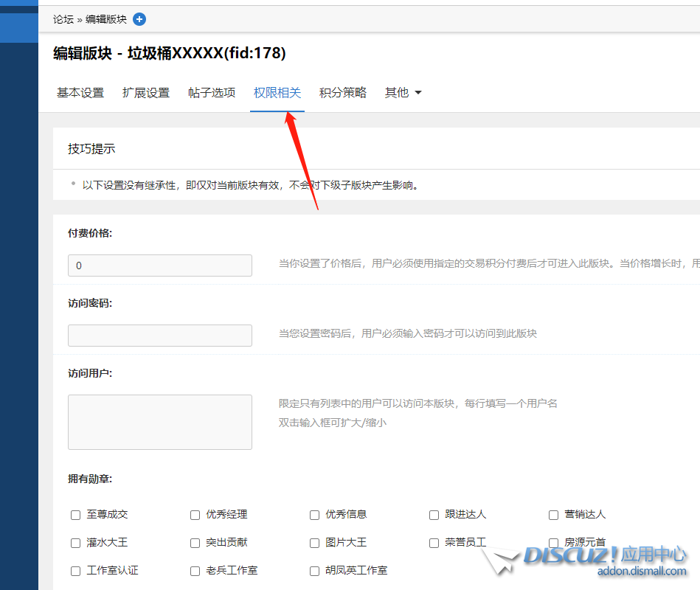700x590 pixels.
Task: Click the 访问用户 text area
Action: [x=160, y=422]
